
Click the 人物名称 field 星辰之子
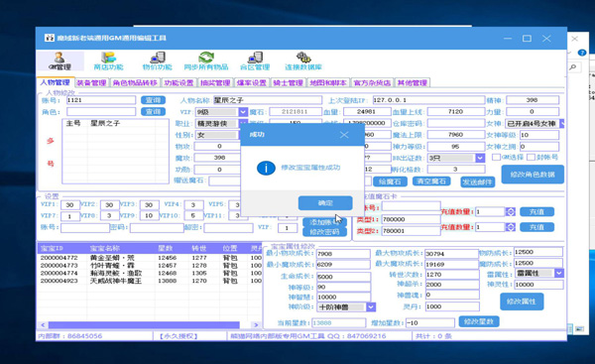point(268,100)
